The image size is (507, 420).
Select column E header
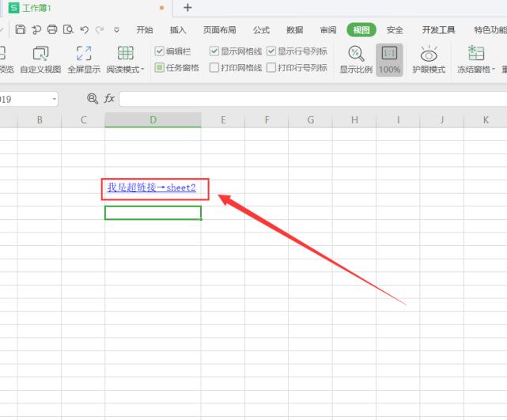point(223,120)
